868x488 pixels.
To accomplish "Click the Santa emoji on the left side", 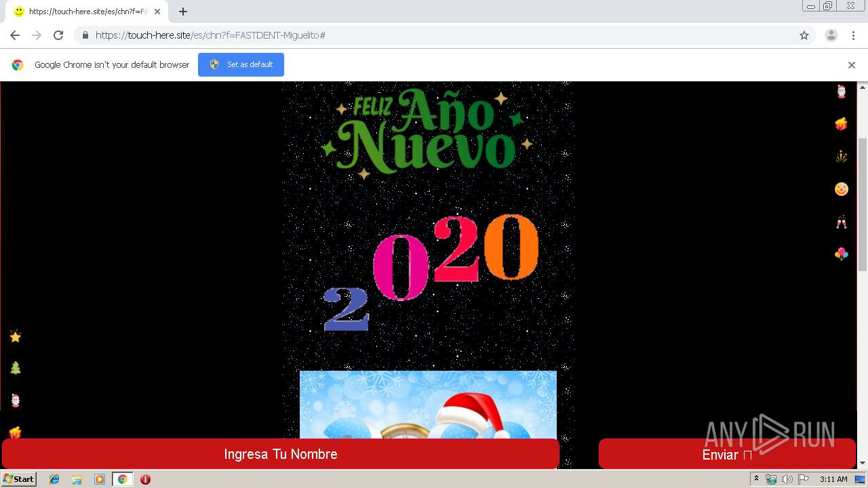I will pyautogui.click(x=15, y=400).
